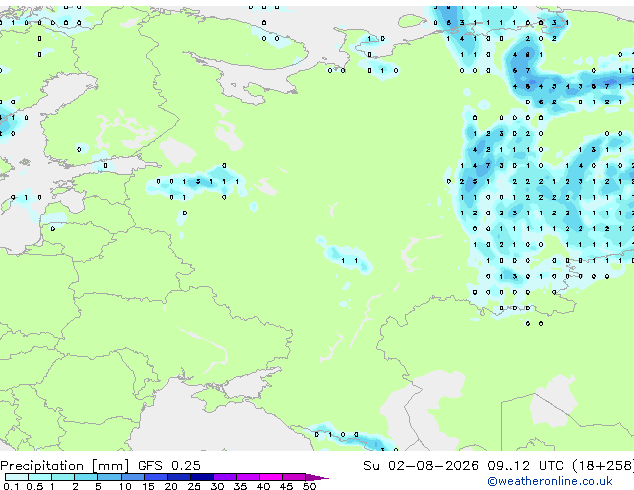This screenshot has width=634, height=490.
Task: Click the '(18+258)' forecast run label
Action: click(x=603, y=466)
